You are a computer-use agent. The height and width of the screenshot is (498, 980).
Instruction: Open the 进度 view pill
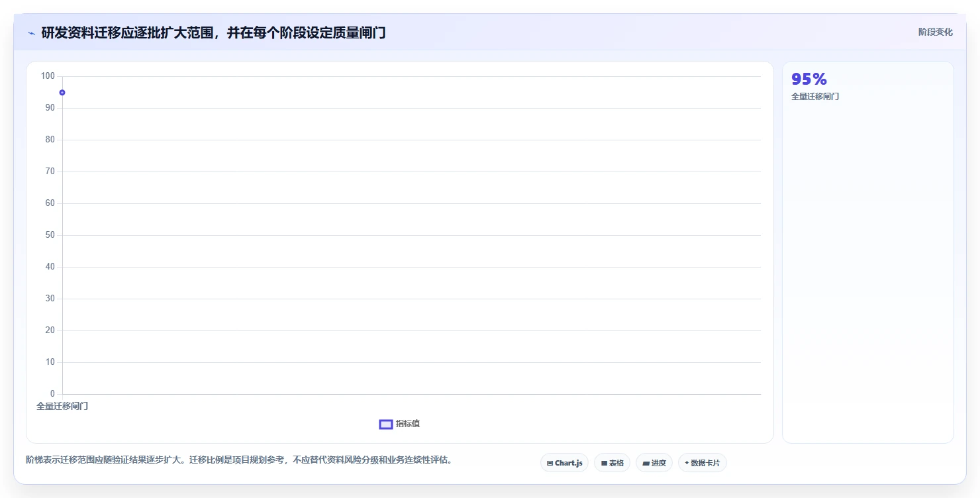(654, 463)
